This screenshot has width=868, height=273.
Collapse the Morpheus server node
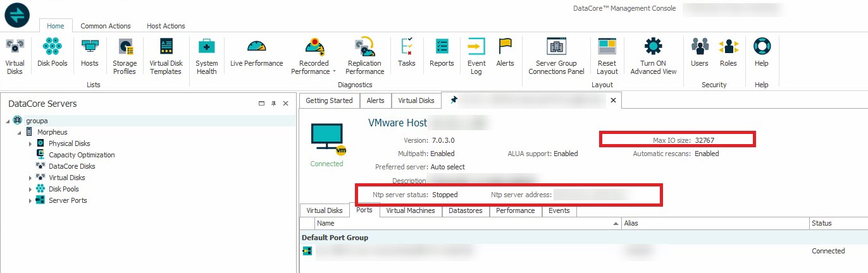[19, 132]
